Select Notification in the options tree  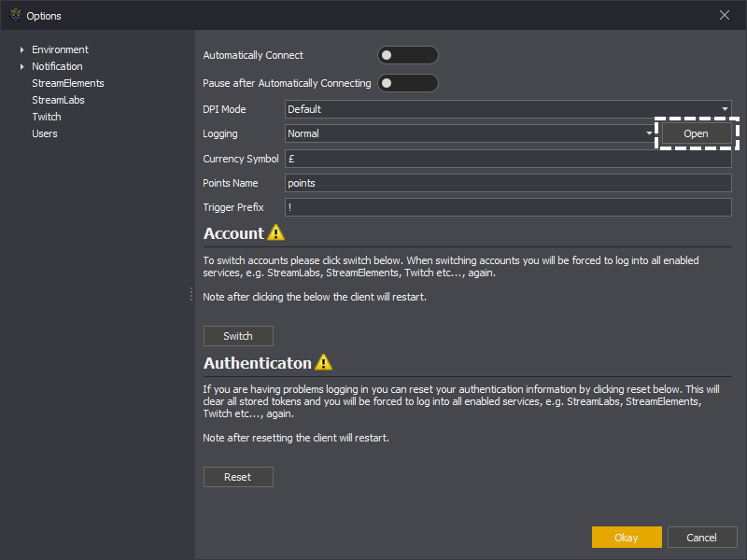57,66
